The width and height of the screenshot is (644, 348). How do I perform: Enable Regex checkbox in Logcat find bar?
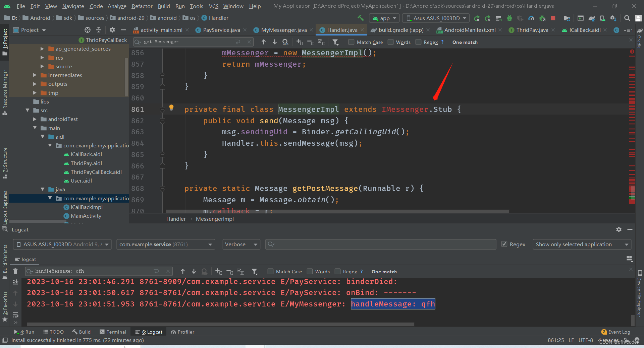tap(337, 271)
